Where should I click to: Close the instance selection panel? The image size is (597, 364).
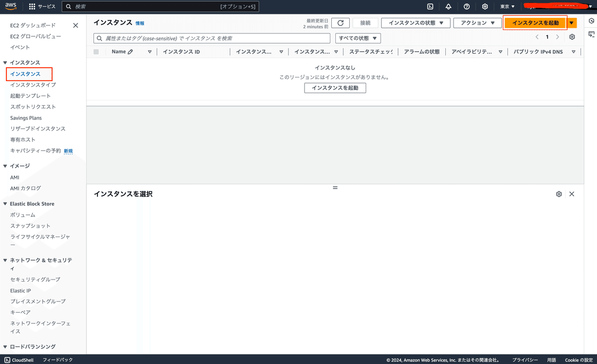click(x=572, y=194)
